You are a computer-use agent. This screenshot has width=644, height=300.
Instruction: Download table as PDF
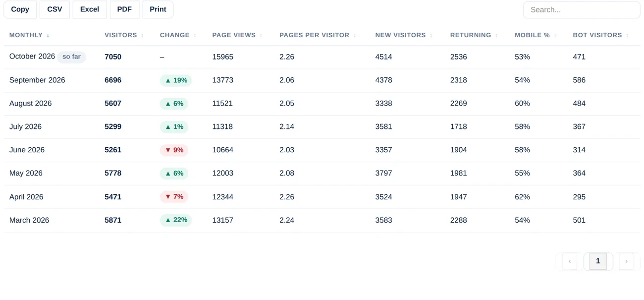click(124, 9)
